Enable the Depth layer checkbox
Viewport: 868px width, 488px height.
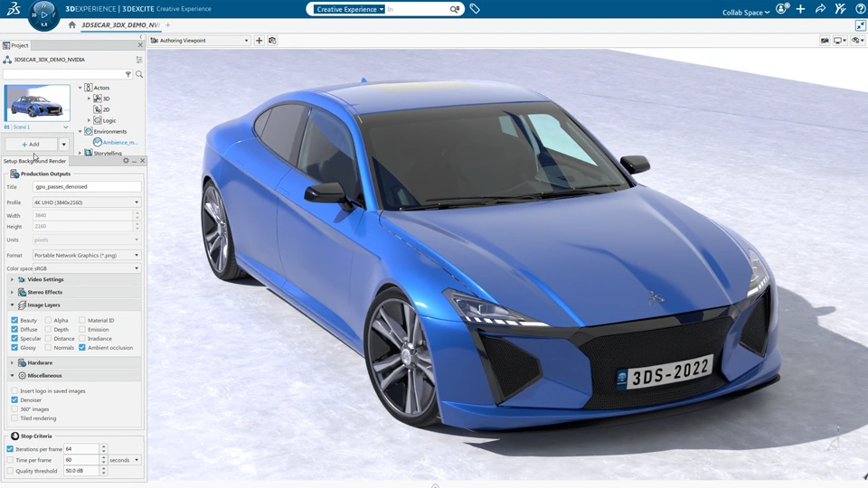48,329
